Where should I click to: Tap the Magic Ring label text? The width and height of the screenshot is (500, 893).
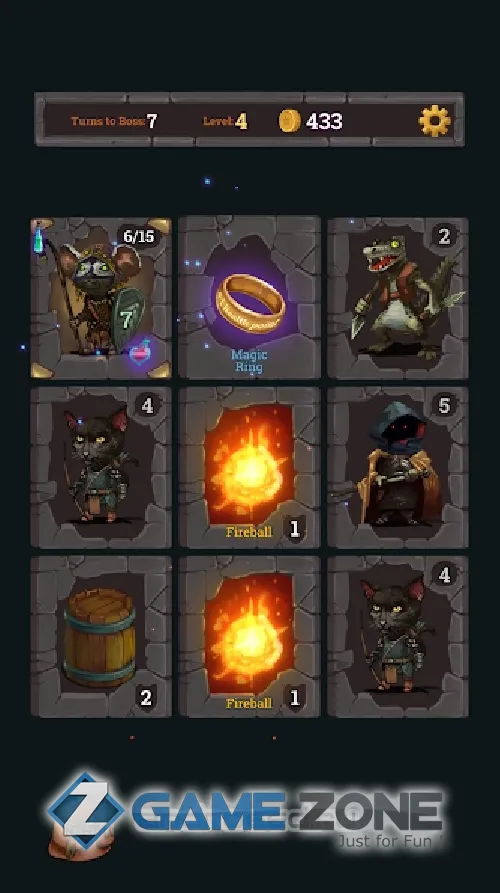(249, 361)
